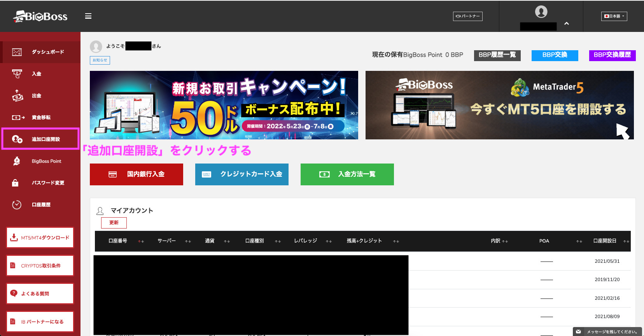
Task: Click the date 2021/02/16 in table
Action: pyautogui.click(x=607, y=298)
